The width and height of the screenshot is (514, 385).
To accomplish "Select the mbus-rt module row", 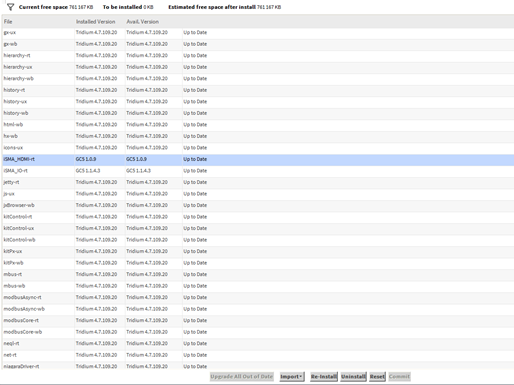I will [x=258, y=274].
